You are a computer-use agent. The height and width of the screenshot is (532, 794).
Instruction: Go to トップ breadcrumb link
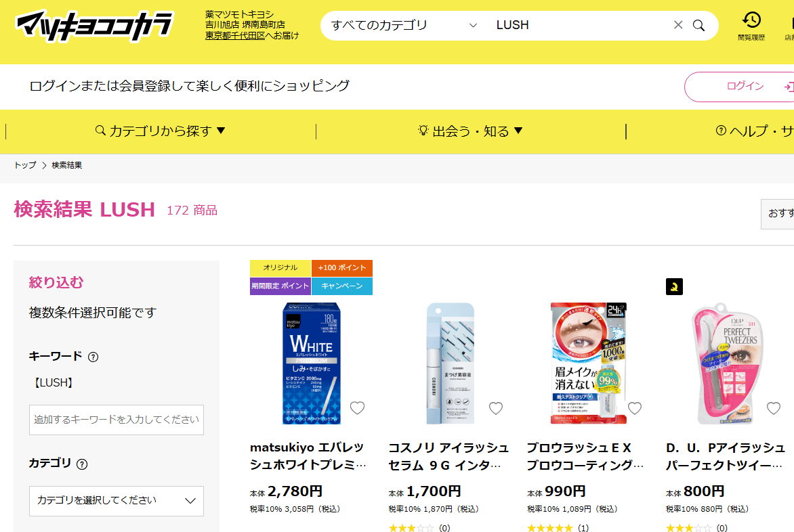(x=25, y=165)
